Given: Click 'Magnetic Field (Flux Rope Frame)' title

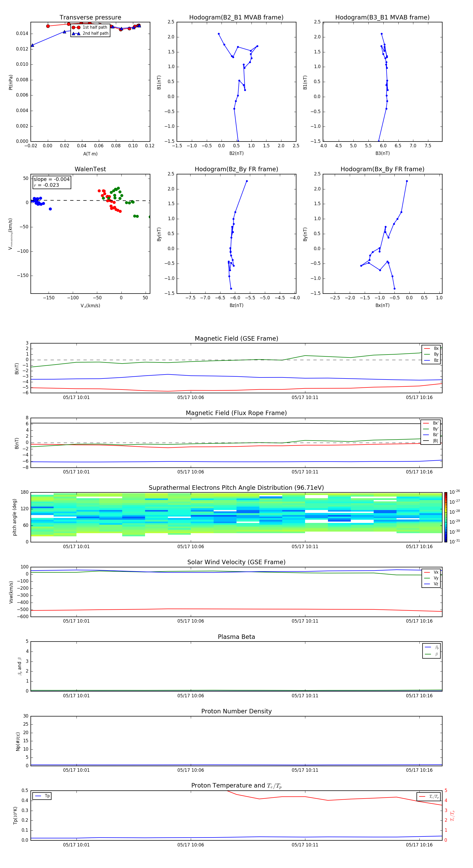Looking at the screenshot, I should [236, 413].
